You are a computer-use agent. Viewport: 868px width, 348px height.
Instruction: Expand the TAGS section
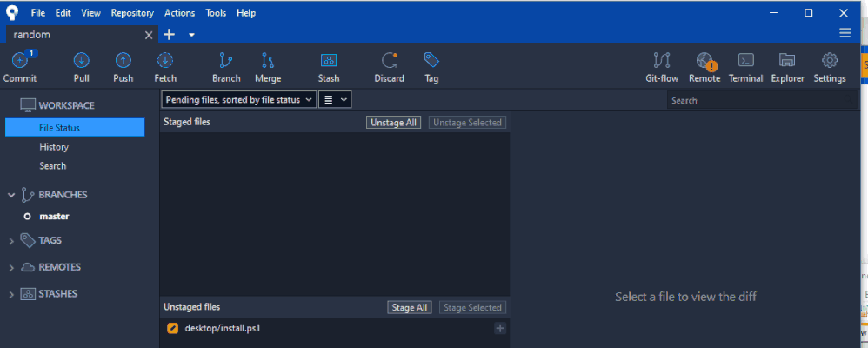pyautogui.click(x=11, y=241)
